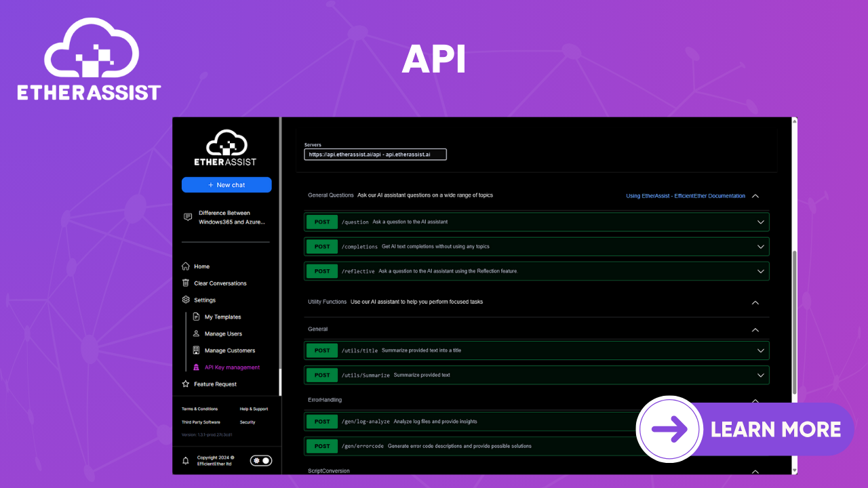
Task: Click the Clear Conversations trash item
Action: 214,283
